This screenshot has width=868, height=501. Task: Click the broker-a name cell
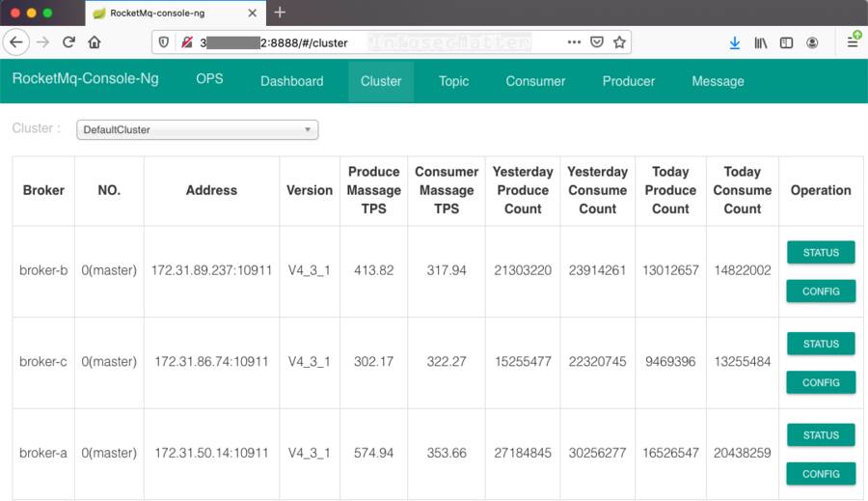(43, 454)
